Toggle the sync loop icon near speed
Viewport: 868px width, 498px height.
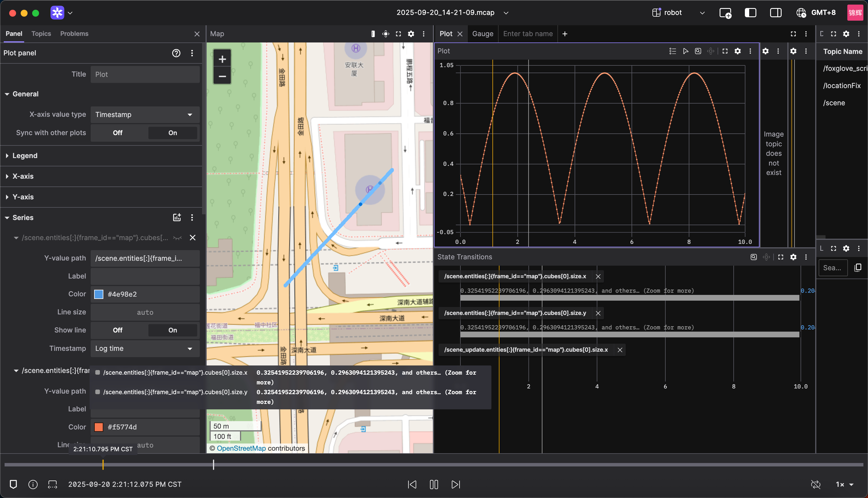tap(816, 484)
